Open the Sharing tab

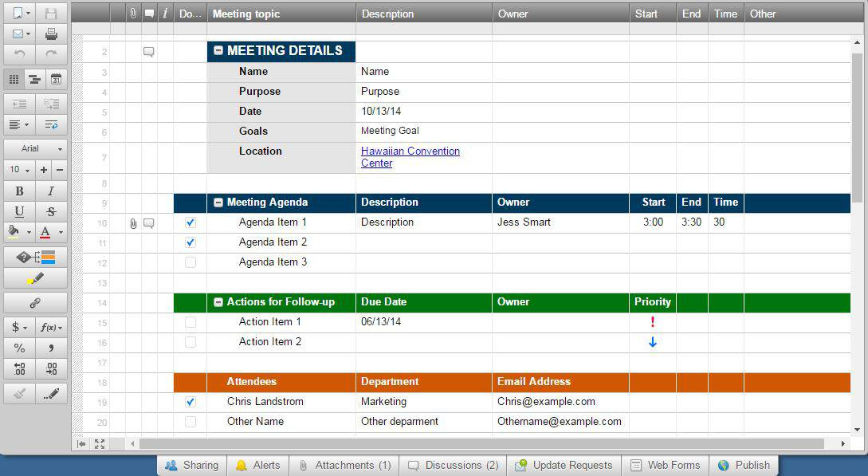pyautogui.click(x=191, y=465)
